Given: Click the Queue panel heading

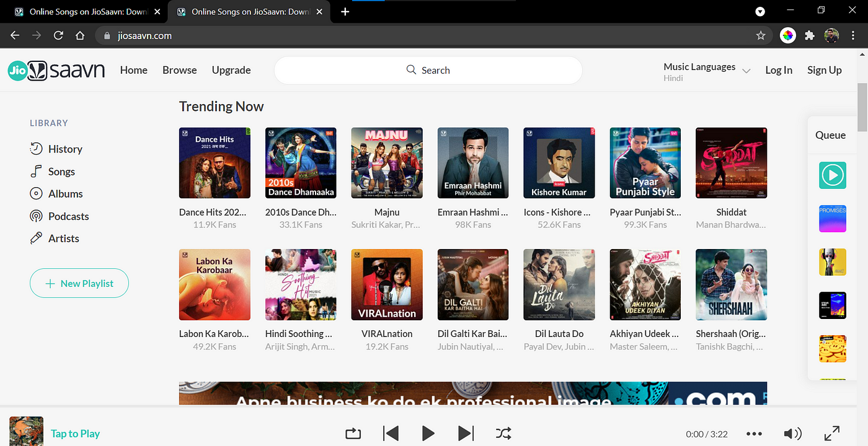Looking at the screenshot, I should coord(831,135).
